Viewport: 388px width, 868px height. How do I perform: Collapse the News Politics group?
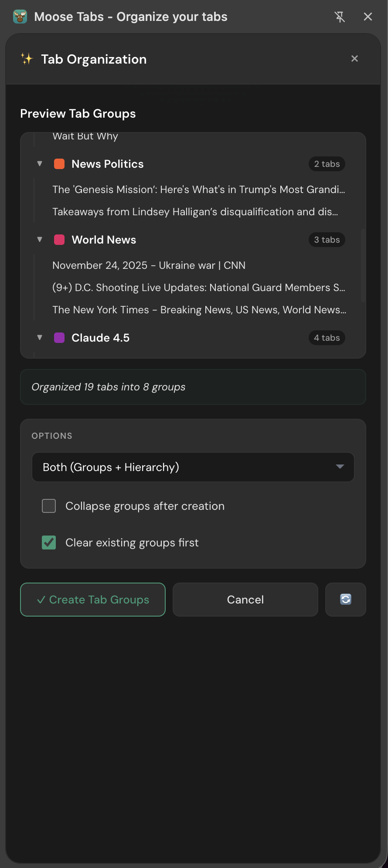pyautogui.click(x=40, y=164)
